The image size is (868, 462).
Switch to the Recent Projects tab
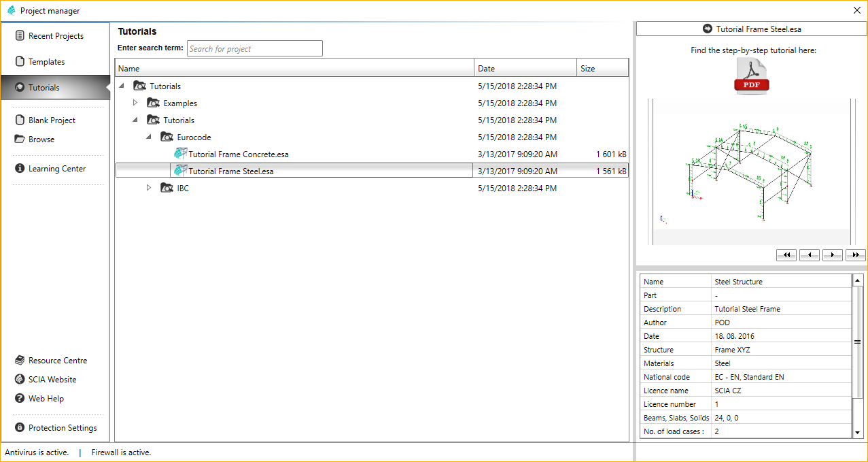tap(55, 36)
